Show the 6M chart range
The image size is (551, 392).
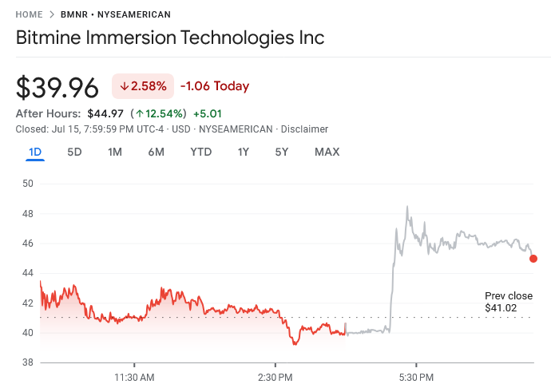[156, 152]
